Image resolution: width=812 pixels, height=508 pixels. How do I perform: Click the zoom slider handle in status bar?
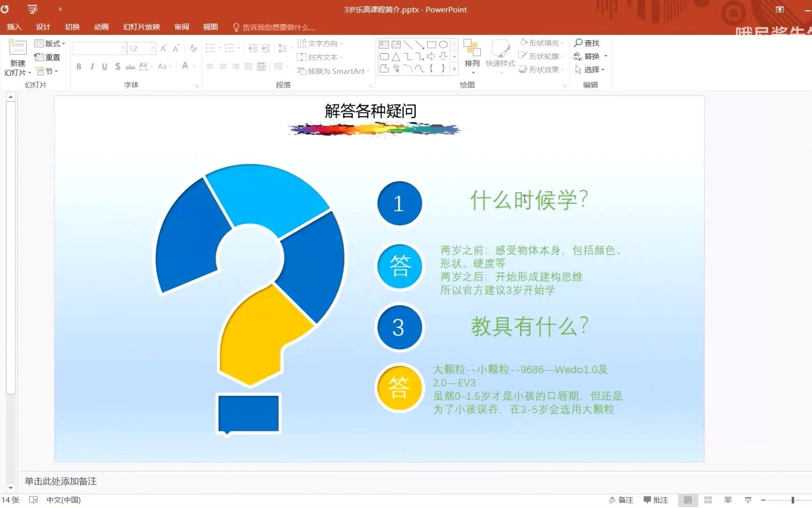pos(792,500)
